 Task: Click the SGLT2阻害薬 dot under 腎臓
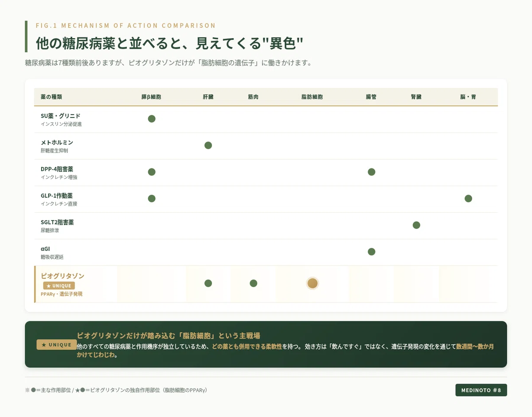tap(416, 225)
